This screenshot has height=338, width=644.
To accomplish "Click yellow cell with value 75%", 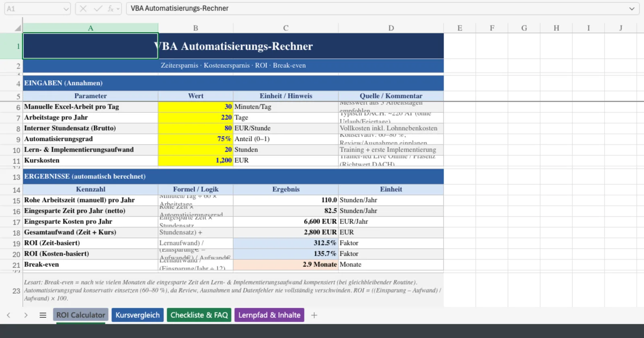I will 196,139.
